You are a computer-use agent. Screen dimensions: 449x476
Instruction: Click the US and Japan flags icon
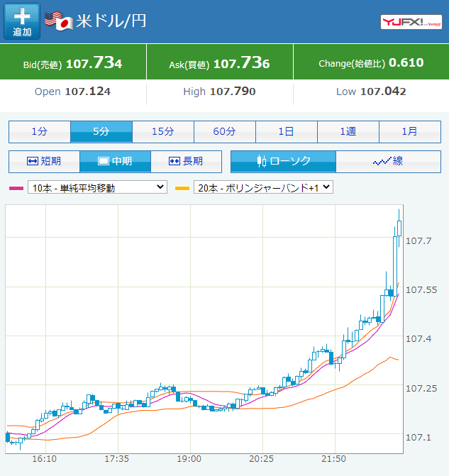(59, 21)
